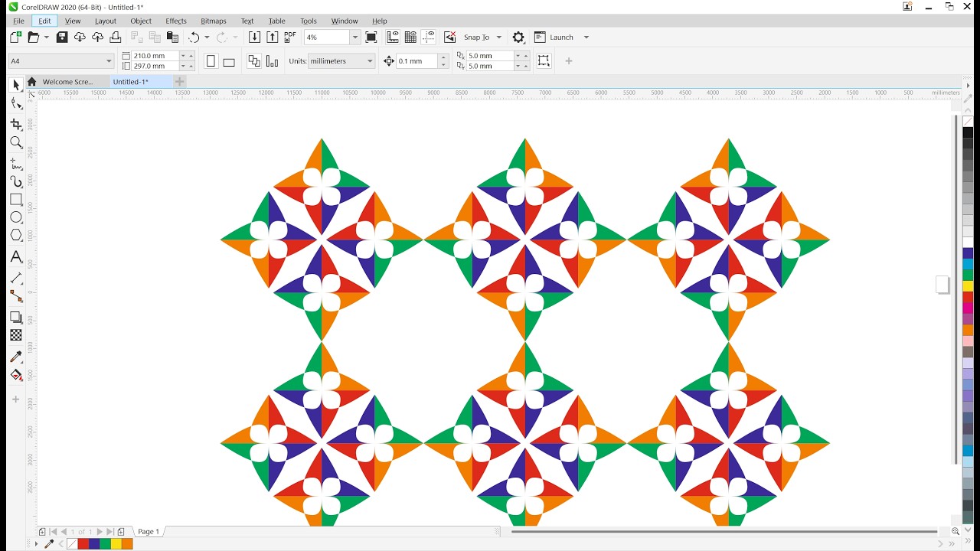Image resolution: width=980 pixels, height=551 pixels.
Task: Click the Export icon
Action: coord(272,37)
